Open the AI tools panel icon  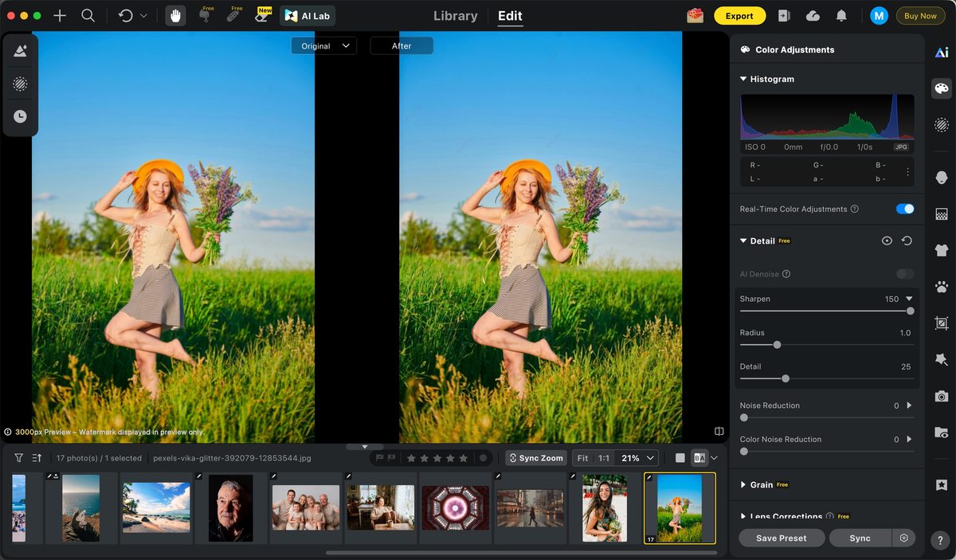pos(942,53)
